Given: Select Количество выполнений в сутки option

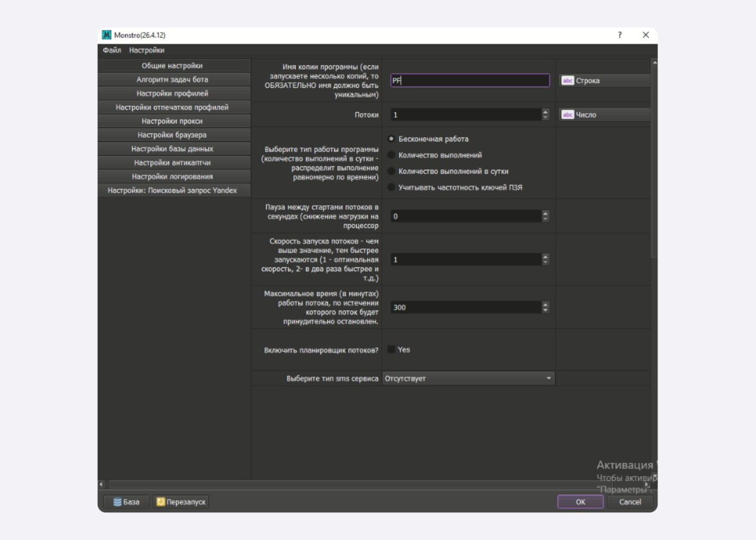Looking at the screenshot, I should click(x=392, y=171).
